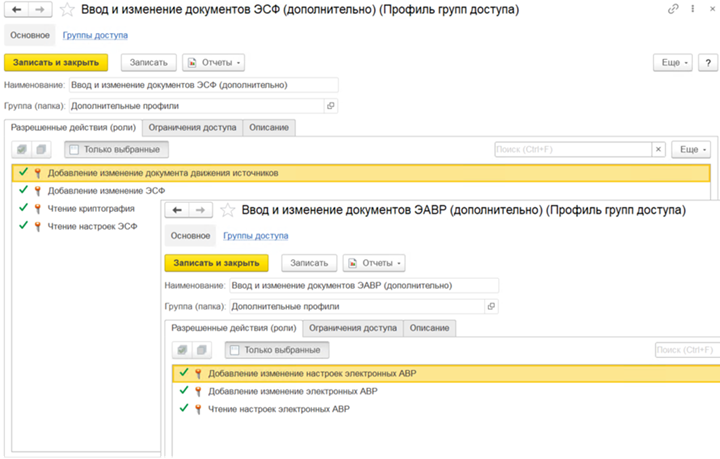Switch to Ограничения доступа tab in ЭАВР window
Screen dimensions: 720x459
[x=353, y=328]
